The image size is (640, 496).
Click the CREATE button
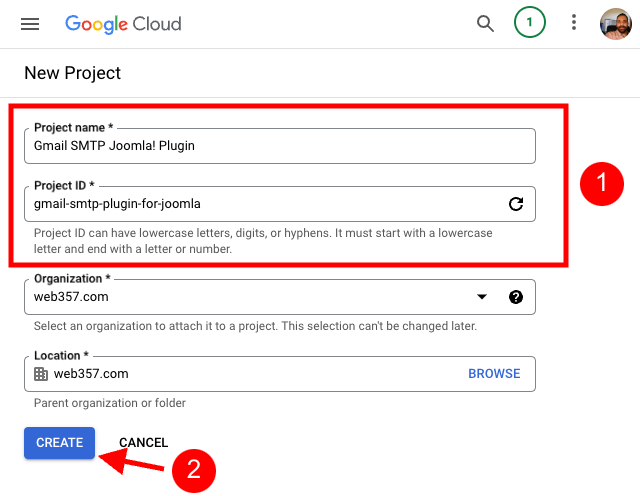tap(60, 443)
